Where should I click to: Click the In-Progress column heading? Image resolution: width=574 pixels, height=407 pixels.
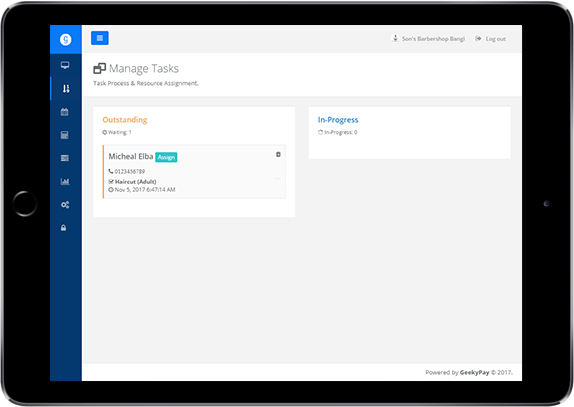tap(338, 120)
